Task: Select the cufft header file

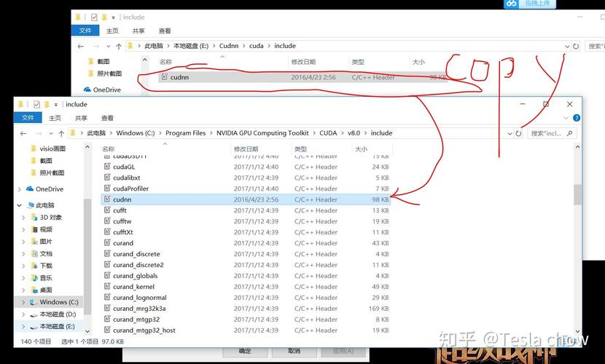Action: [x=246, y=210]
